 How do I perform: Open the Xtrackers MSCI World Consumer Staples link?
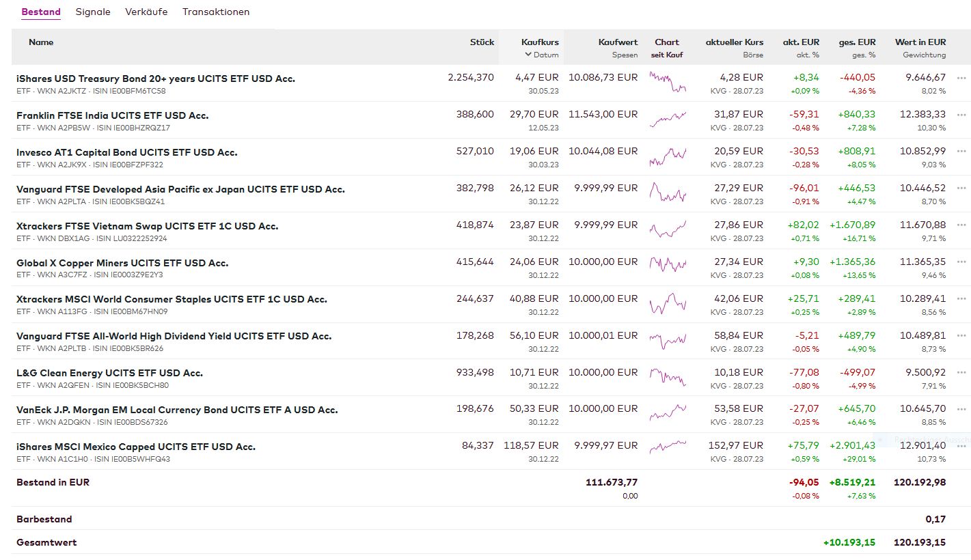coord(172,299)
